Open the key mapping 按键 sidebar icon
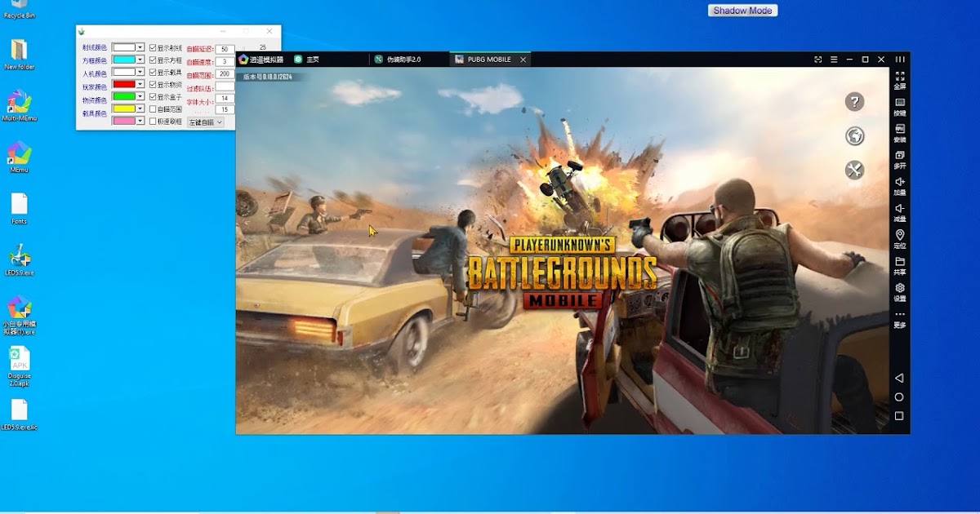Screen dimensions: 980x514 [x=899, y=106]
